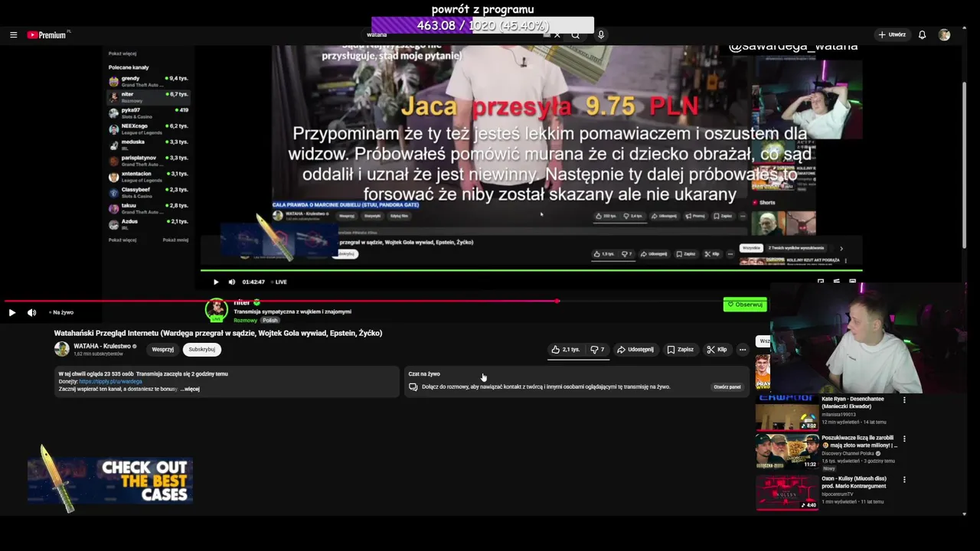Open the more actions three-dot menu
This screenshot has width=980, height=551.
742,349
